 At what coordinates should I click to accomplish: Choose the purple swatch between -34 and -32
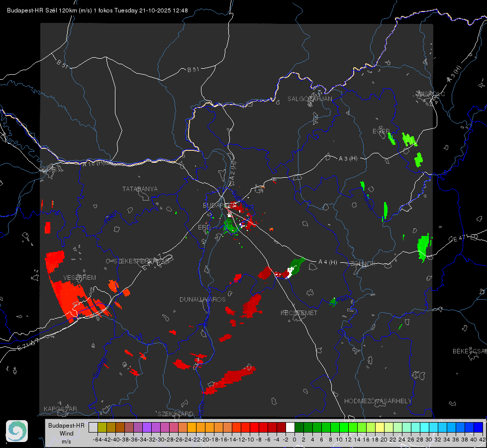147,427
